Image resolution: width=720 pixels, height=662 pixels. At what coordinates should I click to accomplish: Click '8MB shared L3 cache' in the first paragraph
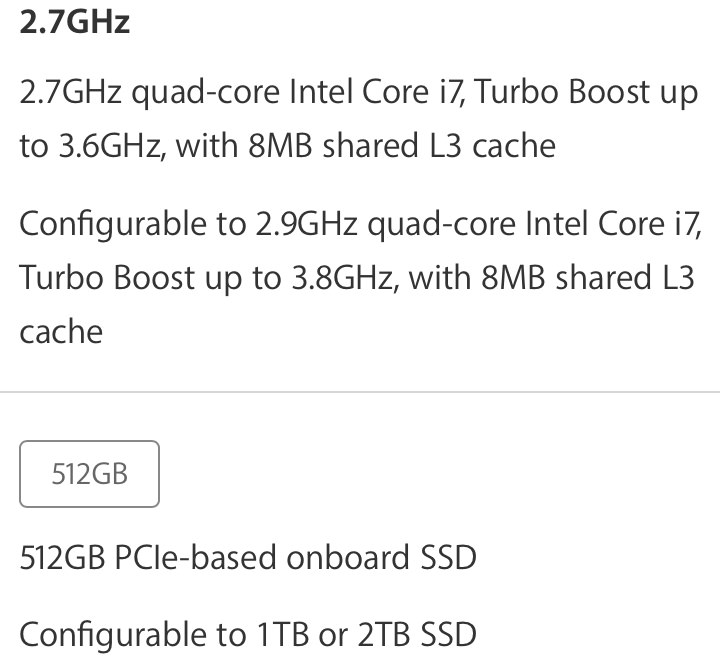402,146
